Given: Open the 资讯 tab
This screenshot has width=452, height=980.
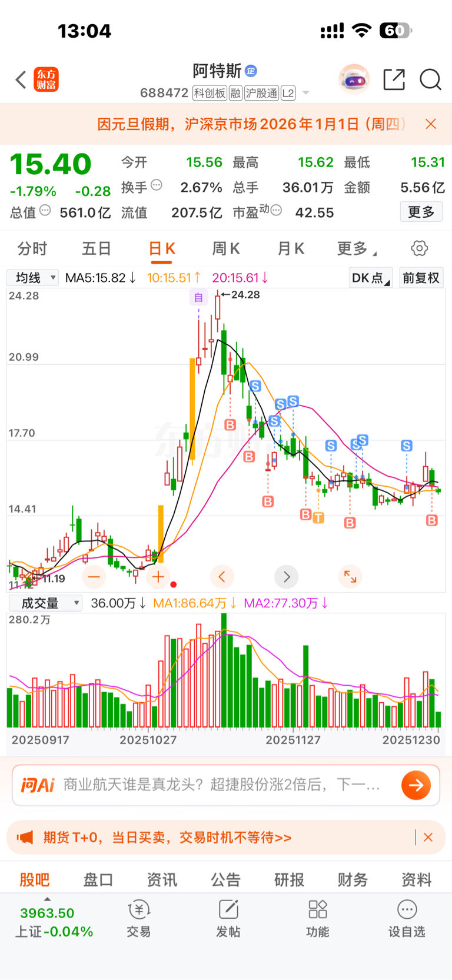Looking at the screenshot, I should 162,879.
